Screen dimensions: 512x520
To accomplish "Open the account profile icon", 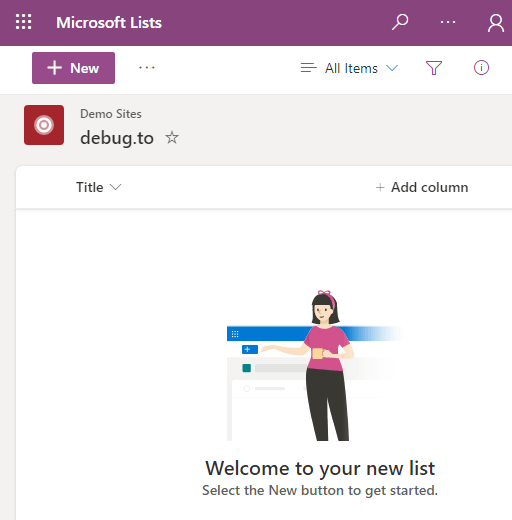I will (496, 23).
